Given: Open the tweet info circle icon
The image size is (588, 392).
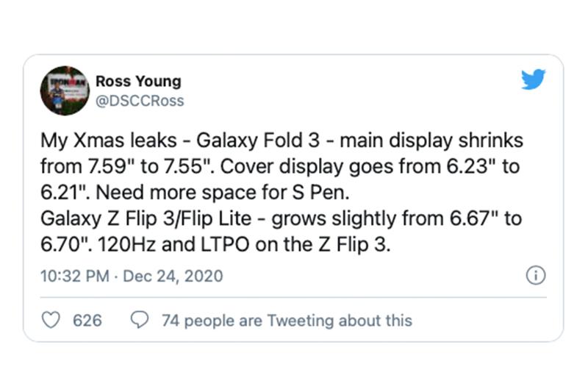Looking at the screenshot, I should click(x=536, y=277).
